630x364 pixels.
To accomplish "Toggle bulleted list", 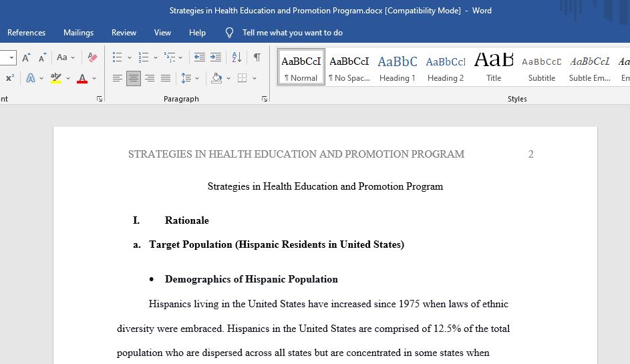I will [x=118, y=57].
